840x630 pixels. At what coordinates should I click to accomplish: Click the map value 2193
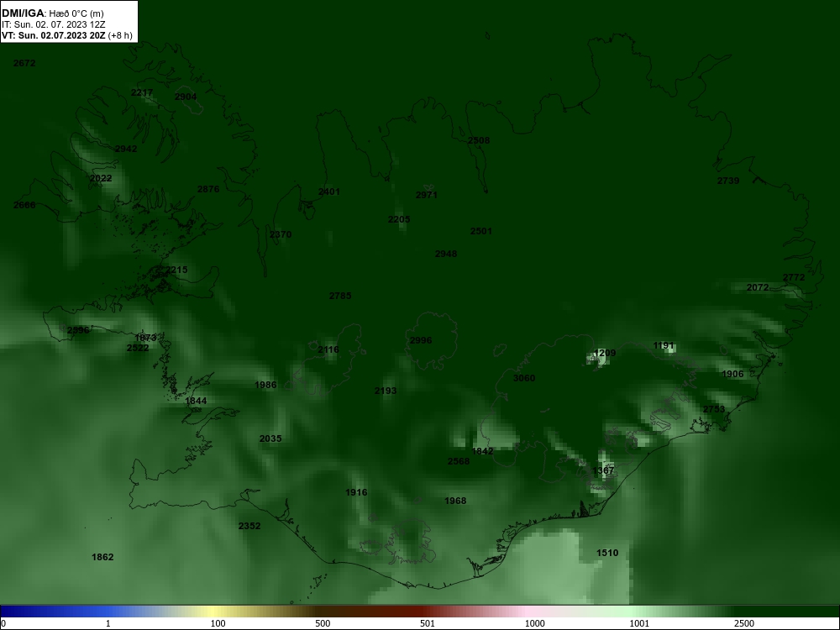(x=386, y=391)
